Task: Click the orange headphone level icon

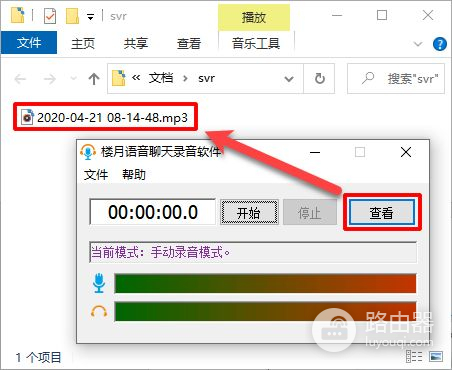Action: click(x=99, y=312)
